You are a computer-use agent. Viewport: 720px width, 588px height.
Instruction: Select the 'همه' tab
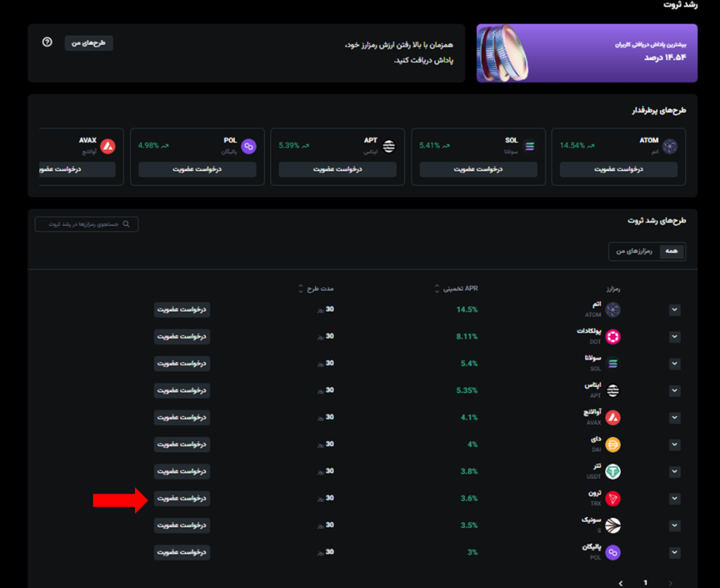(x=673, y=251)
